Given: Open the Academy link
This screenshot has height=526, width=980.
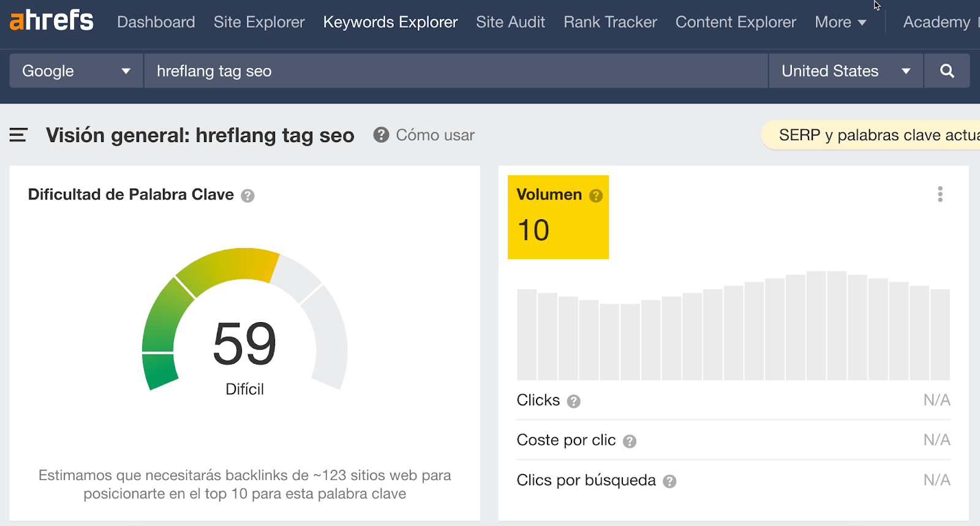Looking at the screenshot, I should [x=937, y=22].
